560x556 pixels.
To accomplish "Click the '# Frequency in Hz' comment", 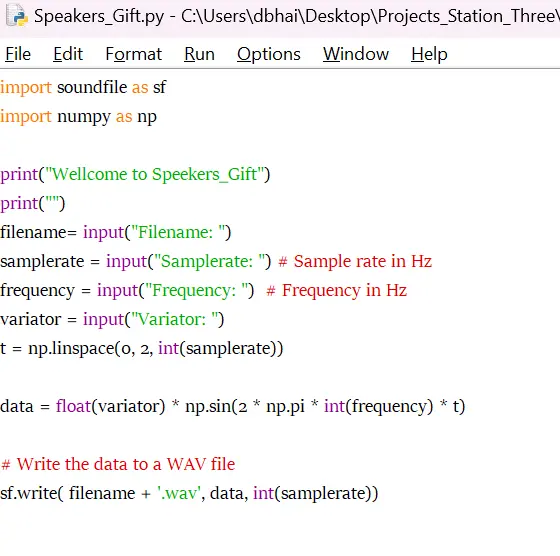I will click(x=336, y=290).
